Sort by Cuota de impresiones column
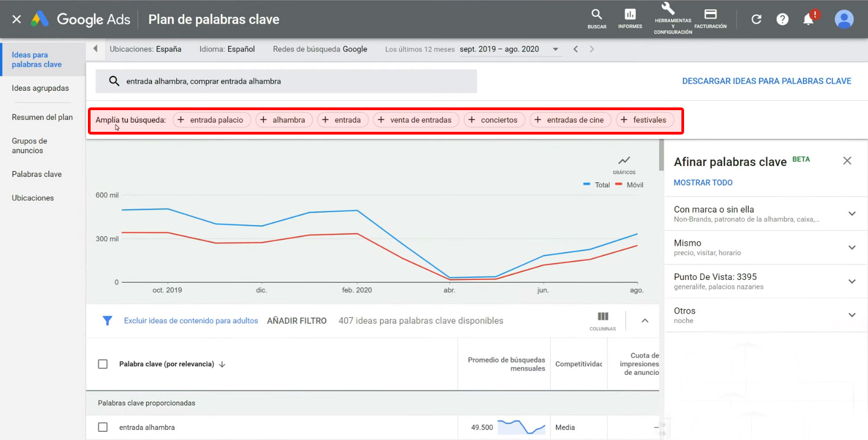Viewport: 868px width, 440px height. coord(639,364)
